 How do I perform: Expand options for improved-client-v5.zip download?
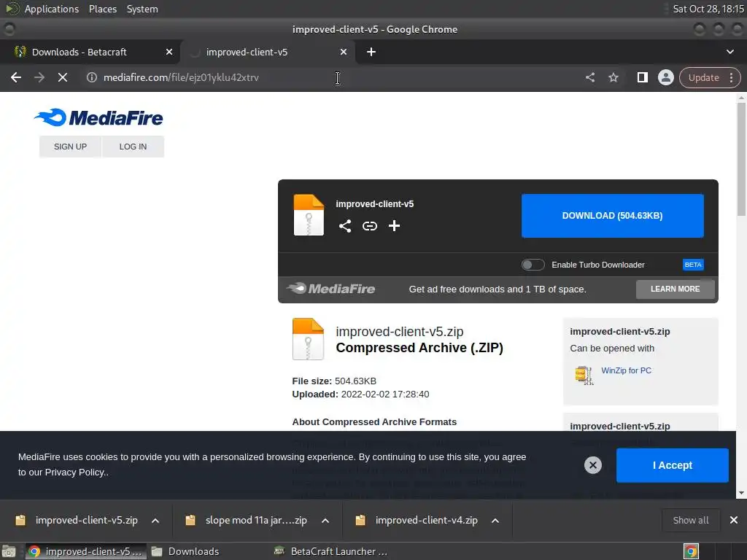coord(155,521)
